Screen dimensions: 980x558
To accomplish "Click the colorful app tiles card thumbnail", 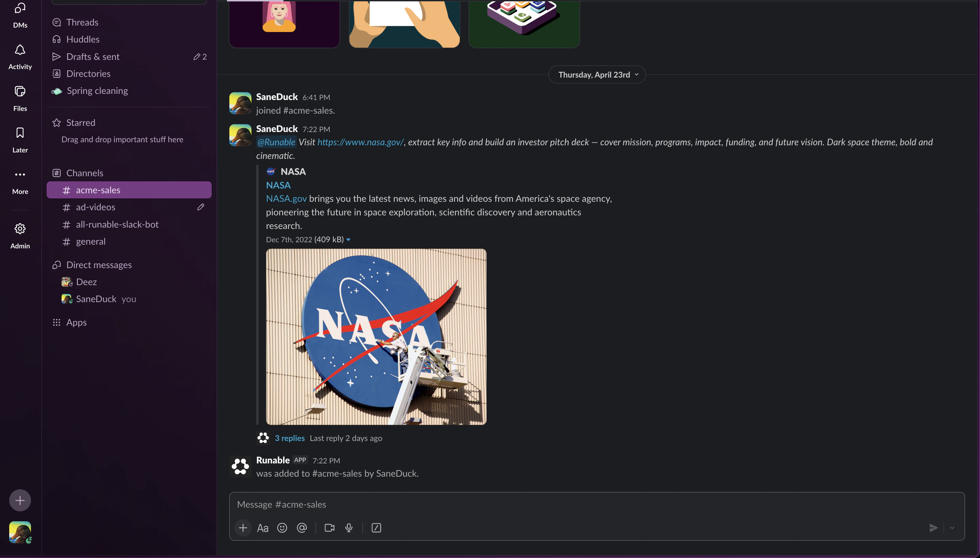I will pos(524,24).
